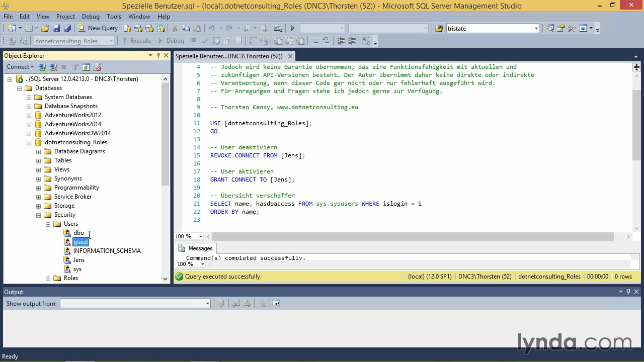
Task: Click the Parse checkmark icon
Action: point(205,41)
